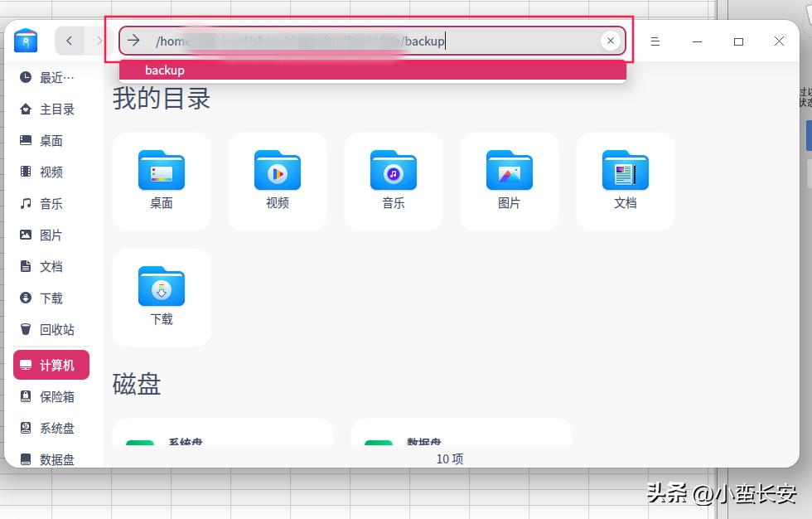This screenshot has width=812, height=519.
Task: Switch to 视频 via the sidebar
Action: point(51,172)
